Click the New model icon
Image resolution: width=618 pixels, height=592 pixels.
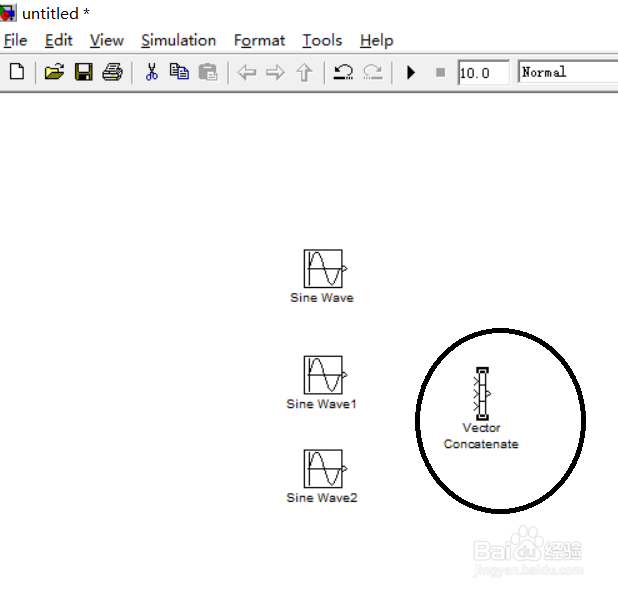pos(17,72)
